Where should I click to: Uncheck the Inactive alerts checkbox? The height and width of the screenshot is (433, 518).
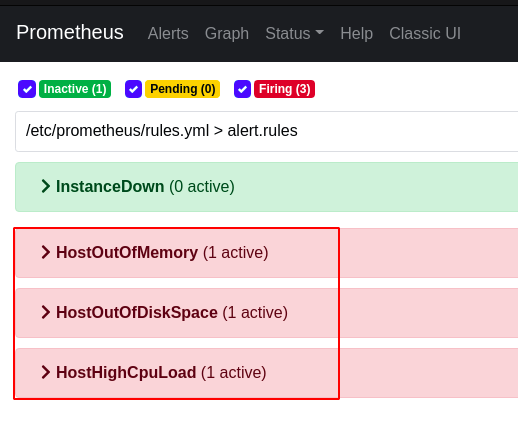[x=27, y=89]
